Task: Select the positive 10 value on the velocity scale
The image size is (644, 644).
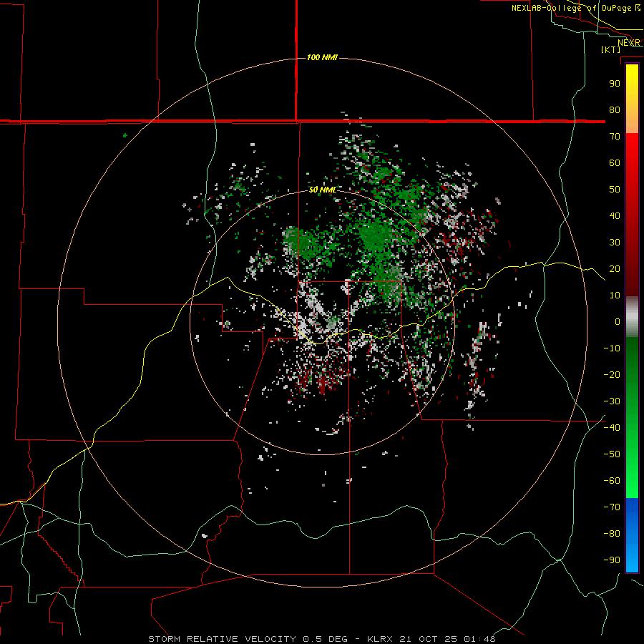Action: pyautogui.click(x=615, y=296)
